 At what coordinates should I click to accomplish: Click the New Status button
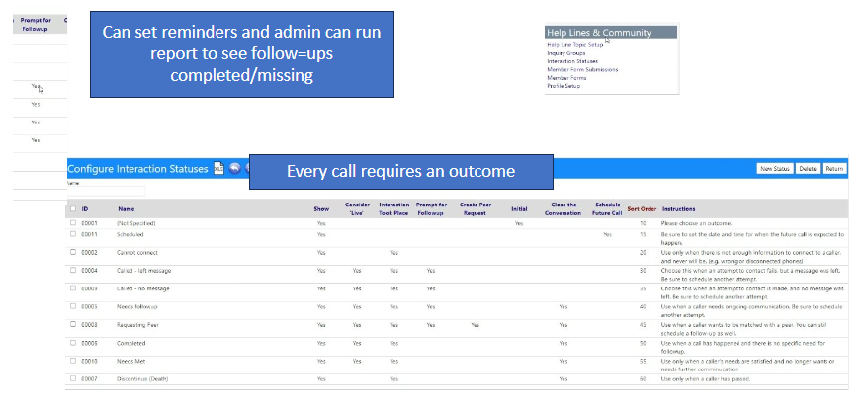point(774,169)
